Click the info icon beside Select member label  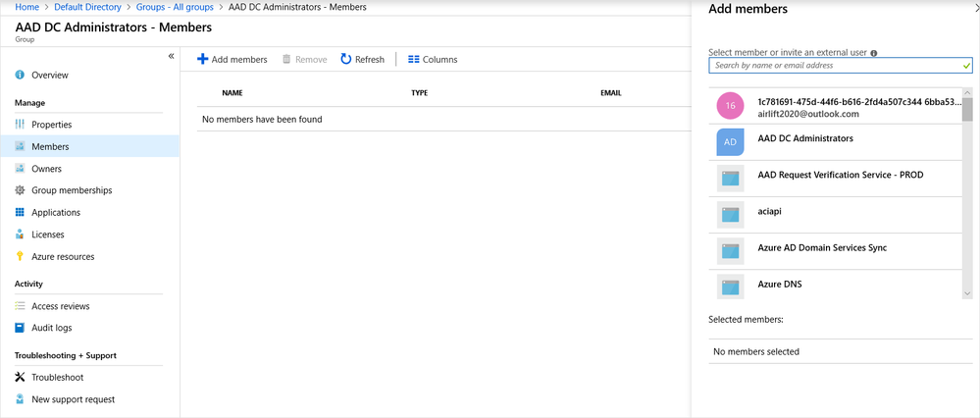874,53
